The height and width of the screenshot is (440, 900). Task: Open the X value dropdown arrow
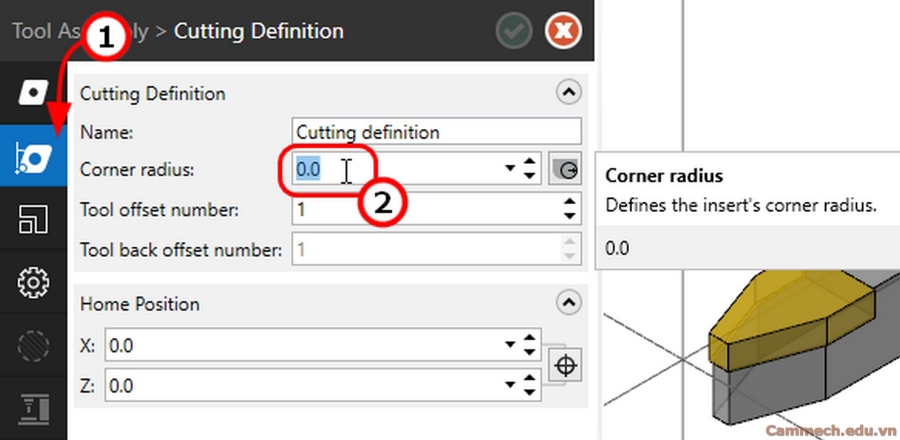pos(509,345)
